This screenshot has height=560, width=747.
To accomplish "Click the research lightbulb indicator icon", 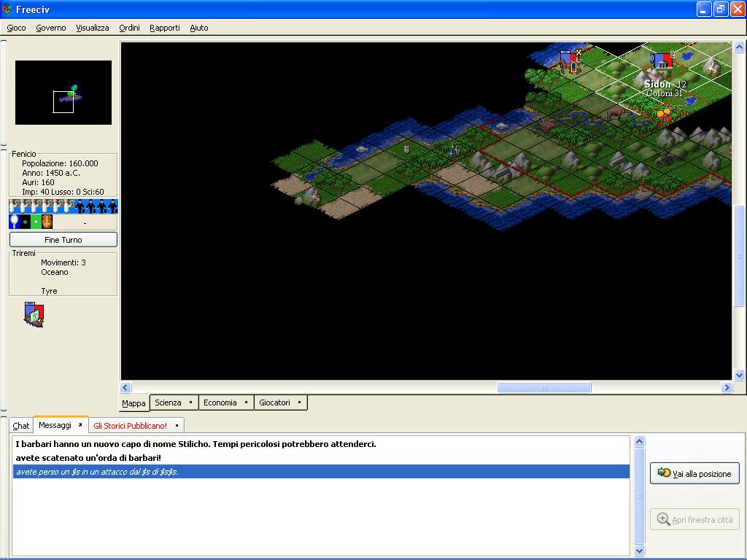I will [14, 222].
